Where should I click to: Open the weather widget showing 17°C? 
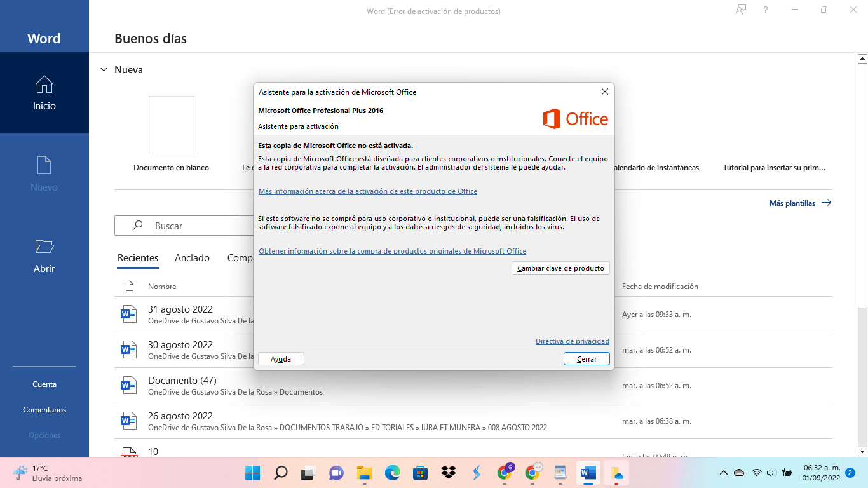click(48, 473)
